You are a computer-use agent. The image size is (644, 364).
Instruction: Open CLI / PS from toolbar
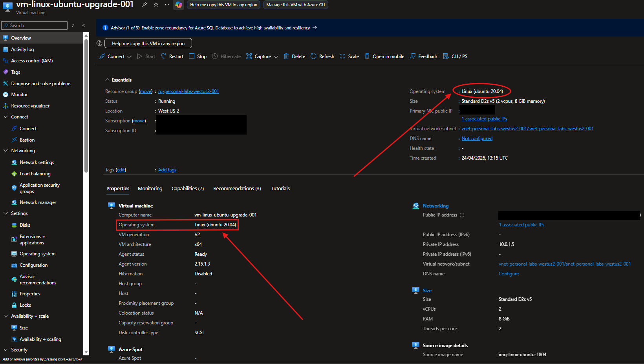[456, 56]
